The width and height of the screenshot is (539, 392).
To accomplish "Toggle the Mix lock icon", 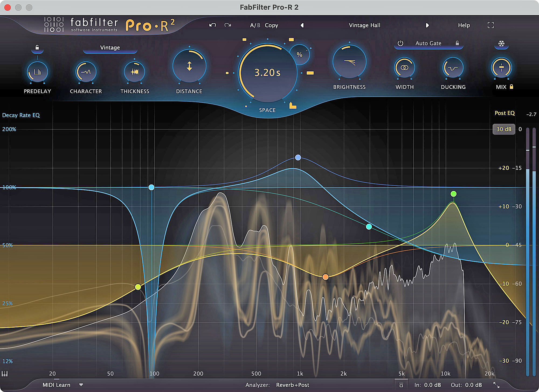I will point(512,87).
